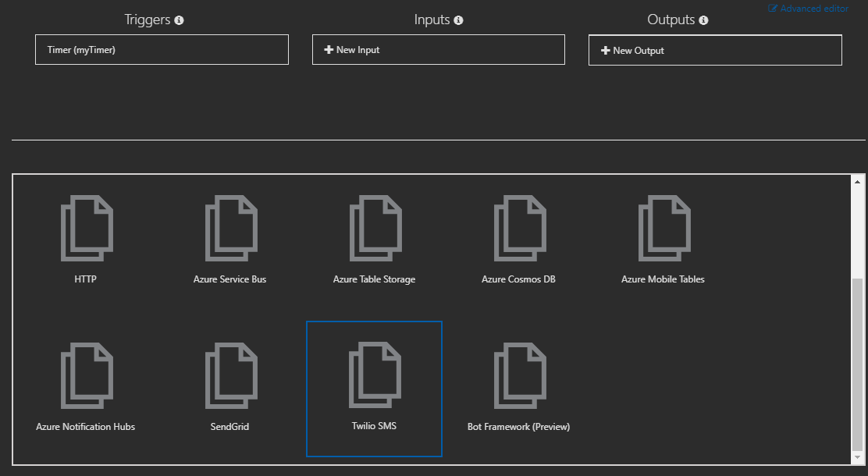Click the Inputs column heading

click(432, 20)
